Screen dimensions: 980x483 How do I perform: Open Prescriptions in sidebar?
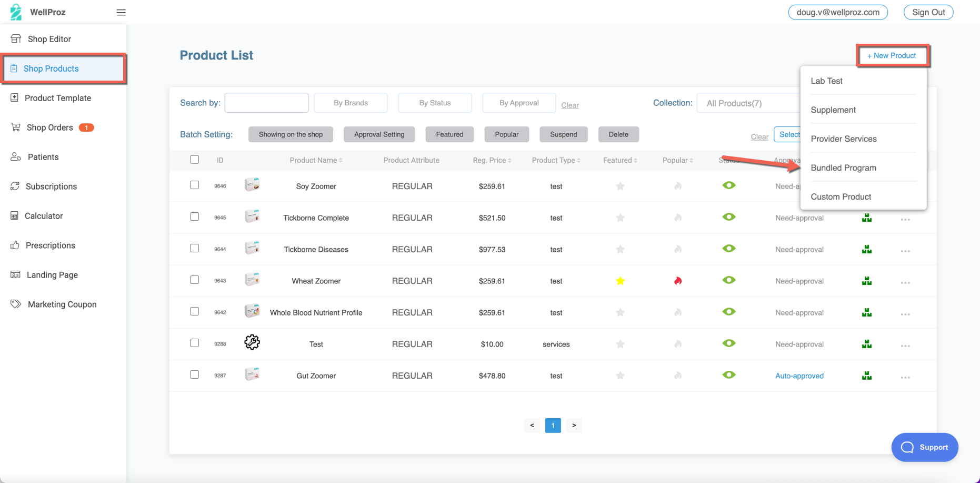coord(50,245)
